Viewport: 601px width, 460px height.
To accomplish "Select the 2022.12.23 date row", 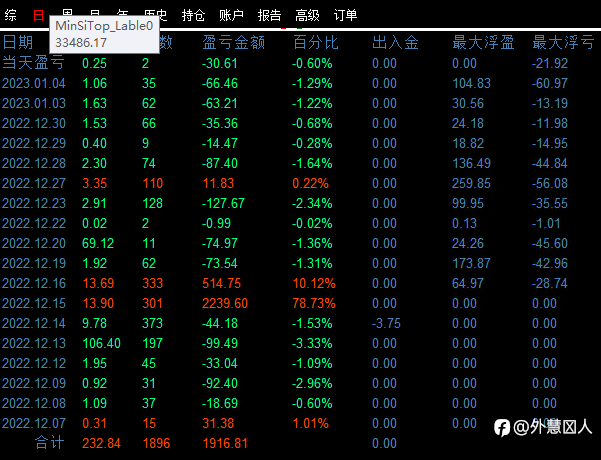I will pos(34,203).
